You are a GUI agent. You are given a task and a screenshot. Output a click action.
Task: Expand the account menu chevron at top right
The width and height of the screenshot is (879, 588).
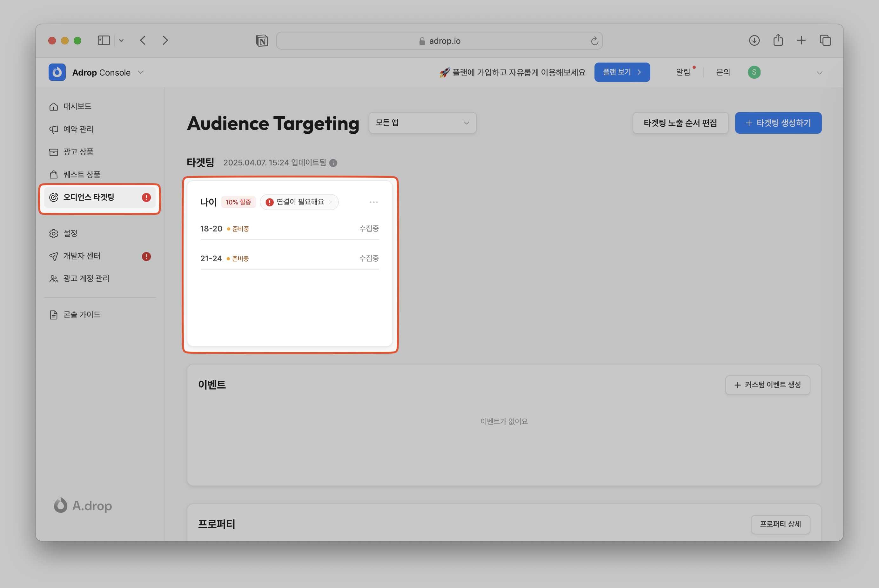(x=819, y=73)
